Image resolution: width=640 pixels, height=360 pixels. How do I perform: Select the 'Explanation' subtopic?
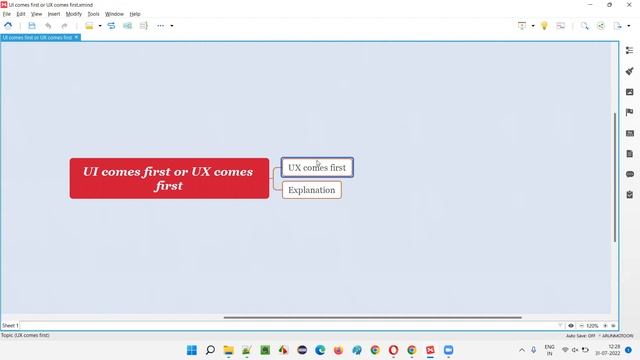[x=312, y=190]
